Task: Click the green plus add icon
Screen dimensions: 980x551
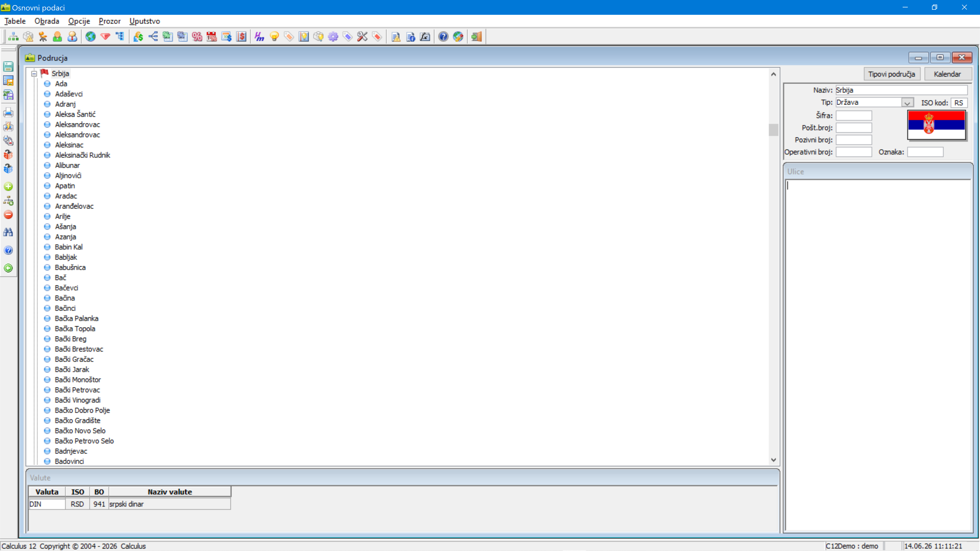Action: pos(8,186)
